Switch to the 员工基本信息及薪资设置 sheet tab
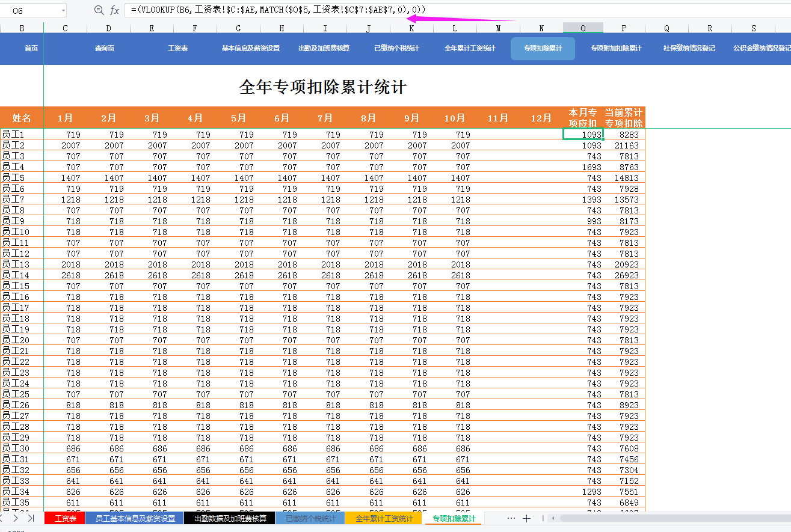The width and height of the screenshot is (791, 532). click(x=134, y=518)
